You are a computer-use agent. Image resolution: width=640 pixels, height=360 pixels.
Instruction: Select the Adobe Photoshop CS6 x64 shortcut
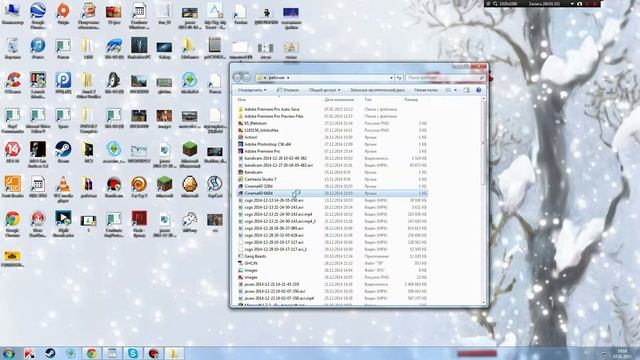[x=332, y=144]
